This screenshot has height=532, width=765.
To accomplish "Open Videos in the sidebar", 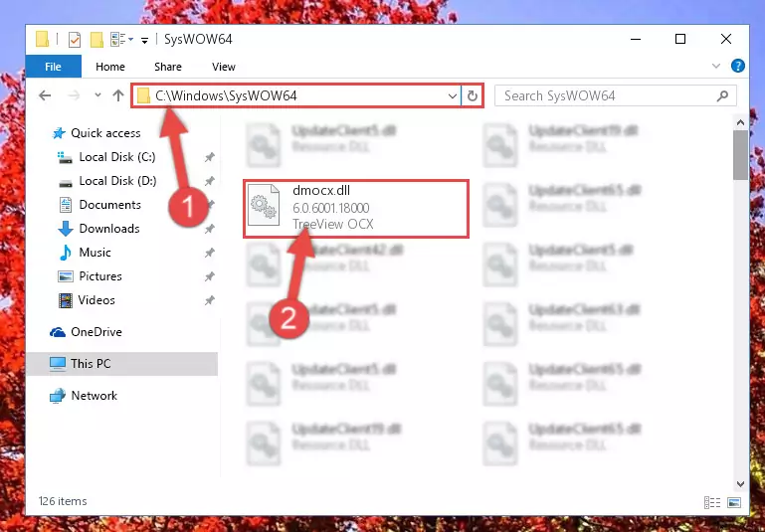I will coord(87,300).
